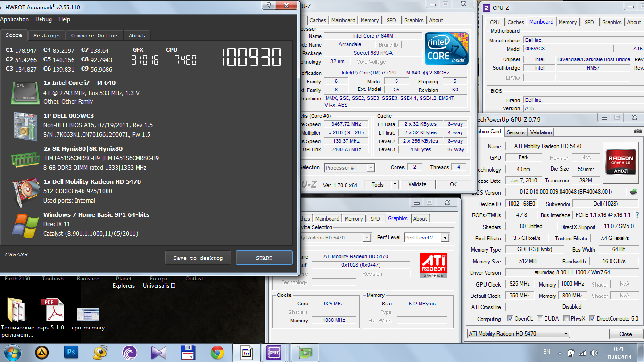Toggle the DirectCompute 5.0 checkbox
Viewport: 644px width, 362px height.
tap(593, 319)
